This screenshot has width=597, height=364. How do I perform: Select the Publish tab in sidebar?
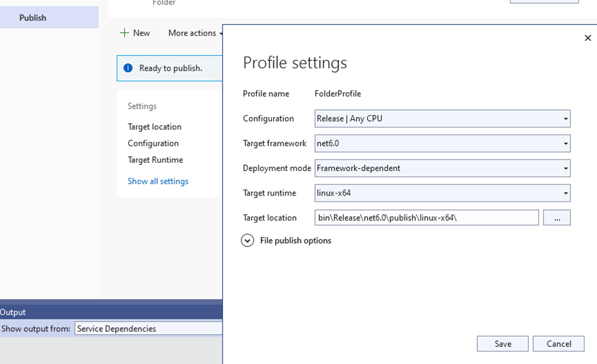(x=49, y=17)
